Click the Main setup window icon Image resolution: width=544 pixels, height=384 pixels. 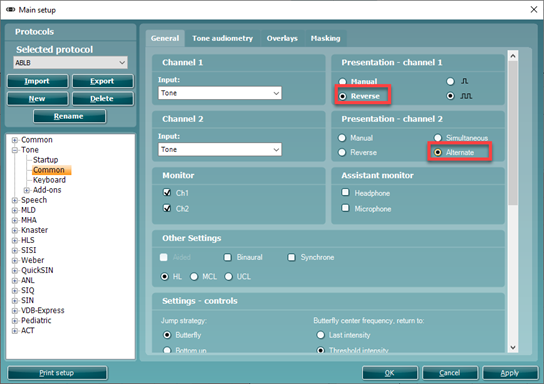click(11, 10)
